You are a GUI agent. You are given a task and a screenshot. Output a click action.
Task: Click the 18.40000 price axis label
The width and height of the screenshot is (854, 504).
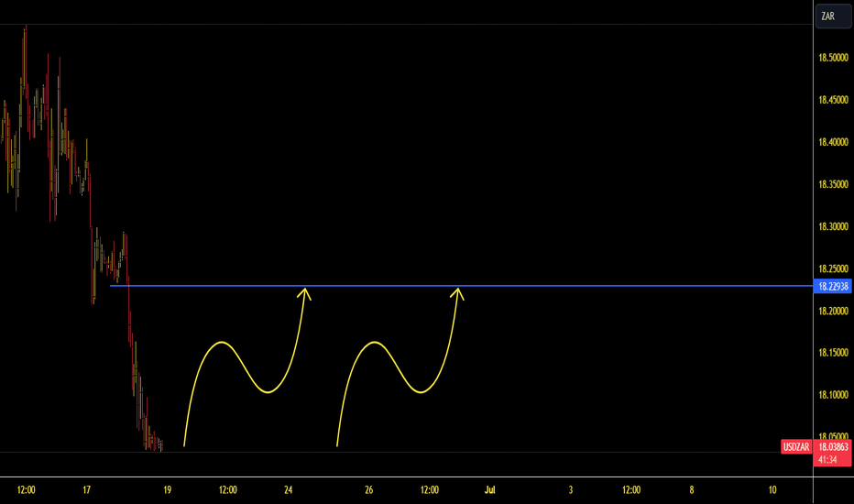point(833,142)
